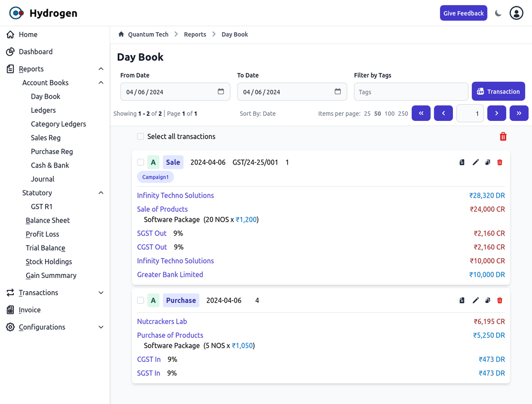Edit the Sale transaction with pencil icon
This screenshot has height=404, width=532.
[475, 162]
